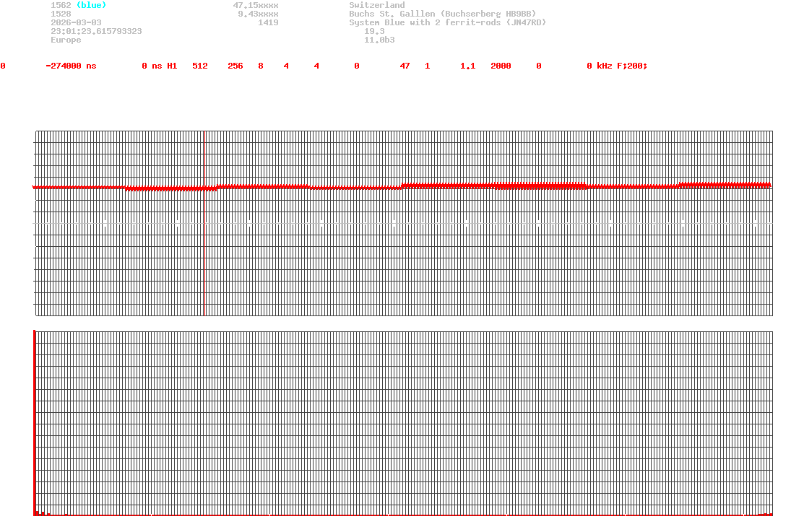Click the cyan (blue) station label

(91, 5)
